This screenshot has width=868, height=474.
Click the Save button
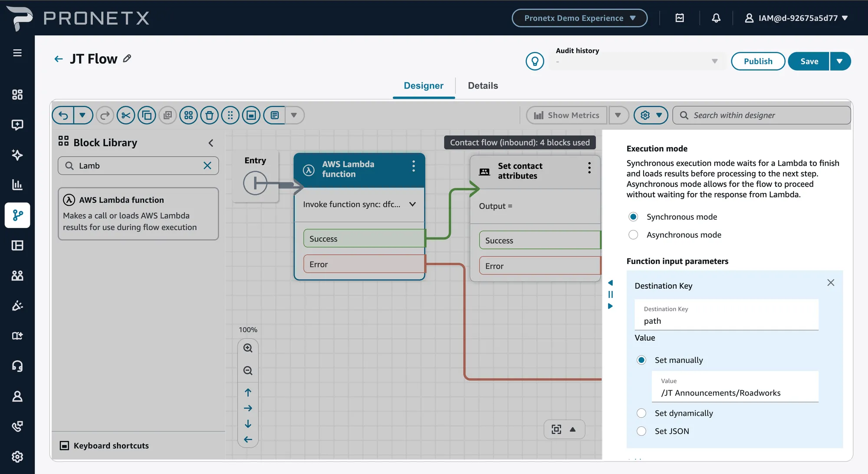809,61
